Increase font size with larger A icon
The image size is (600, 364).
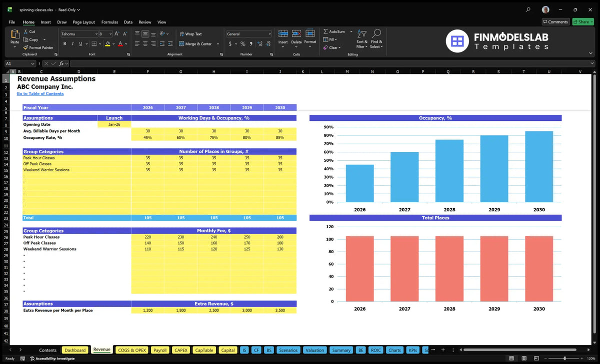point(117,34)
